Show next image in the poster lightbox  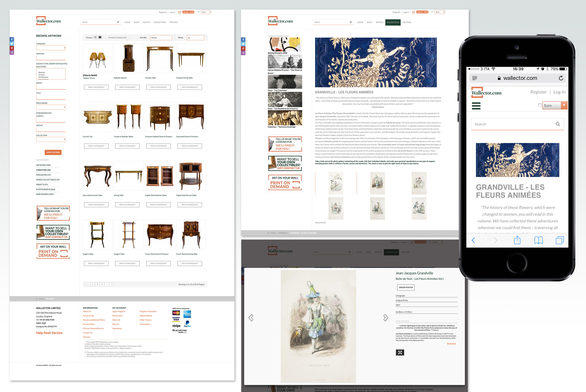coord(386,318)
